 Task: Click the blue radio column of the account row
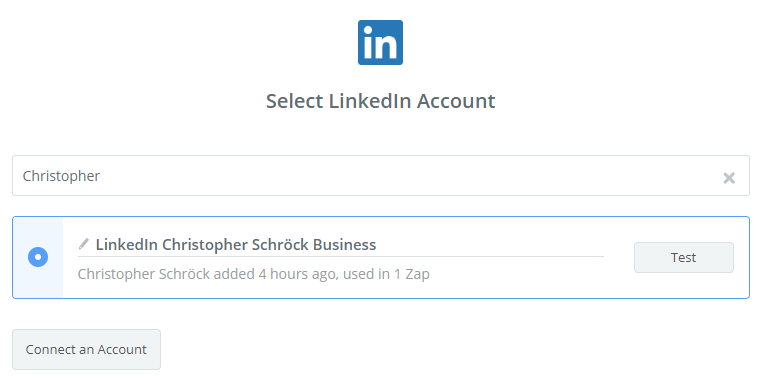pos(38,257)
